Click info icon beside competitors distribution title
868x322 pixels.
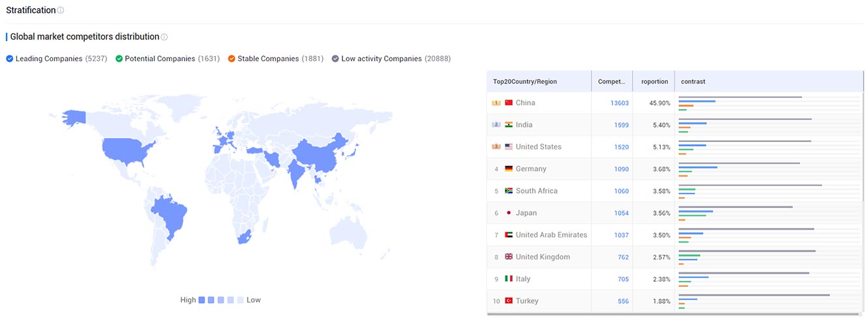tap(164, 37)
